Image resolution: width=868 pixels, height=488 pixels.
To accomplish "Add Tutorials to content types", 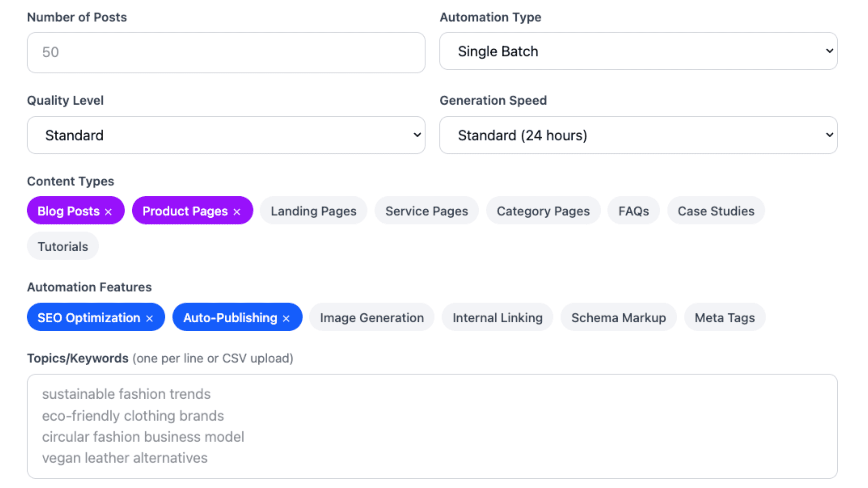I will [x=62, y=246].
